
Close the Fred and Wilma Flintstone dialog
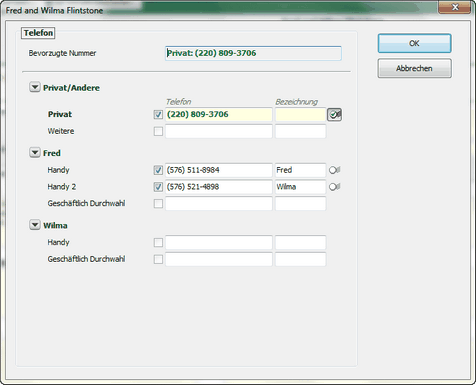(456, 7)
